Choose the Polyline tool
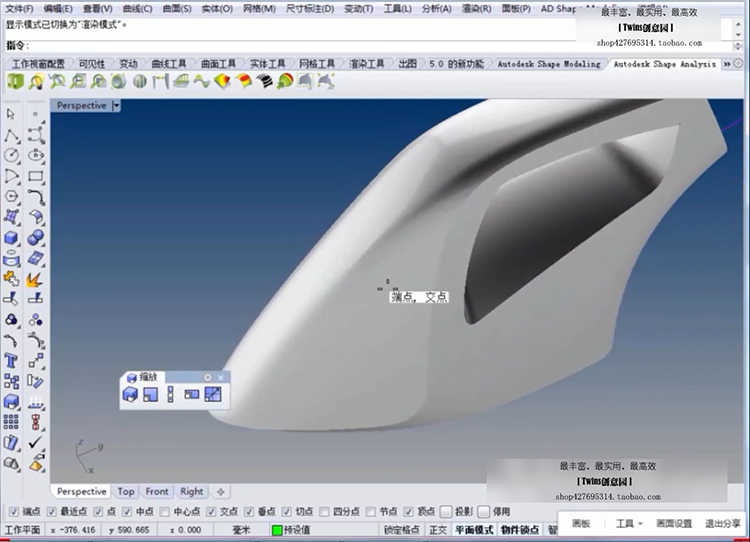 pyautogui.click(x=12, y=136)
